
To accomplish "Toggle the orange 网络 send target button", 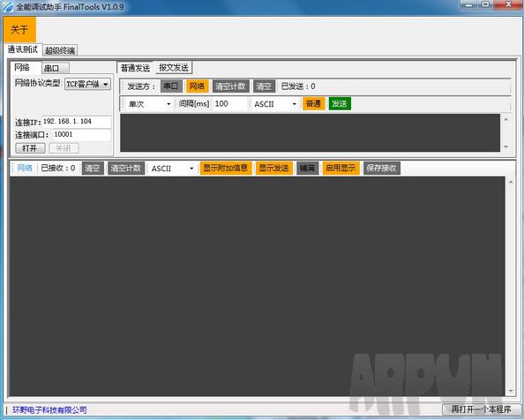I will click(x=198, y=86).
